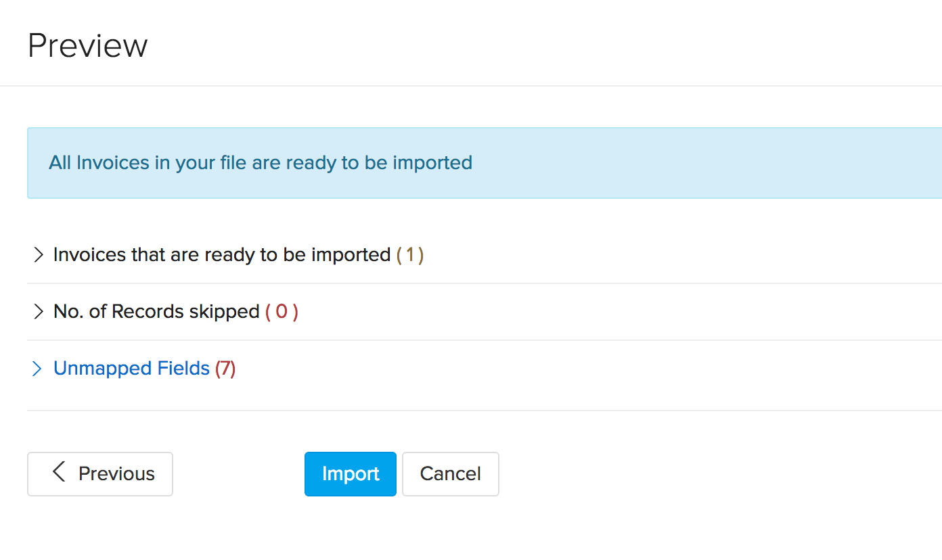
Task: Click the left arrow icon in Previous
Action: 59,472
